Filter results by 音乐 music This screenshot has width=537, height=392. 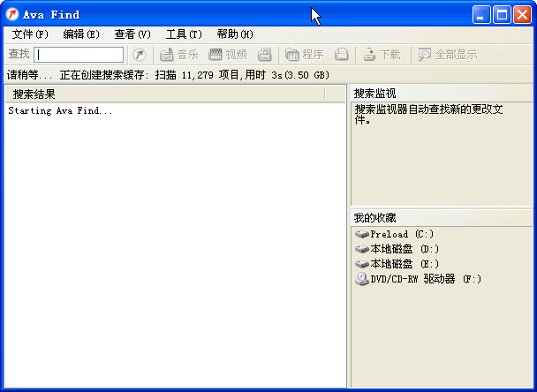click(178, 55)
